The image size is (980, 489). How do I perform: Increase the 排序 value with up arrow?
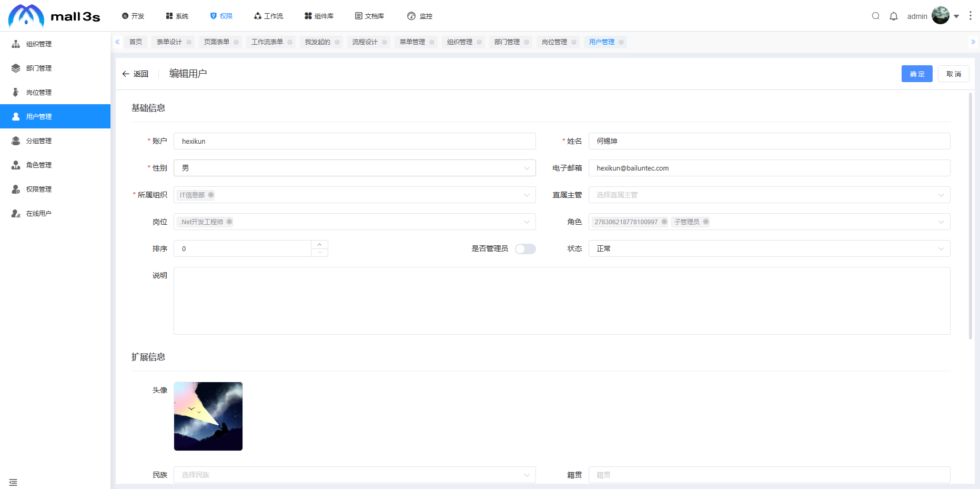point(319,244)
